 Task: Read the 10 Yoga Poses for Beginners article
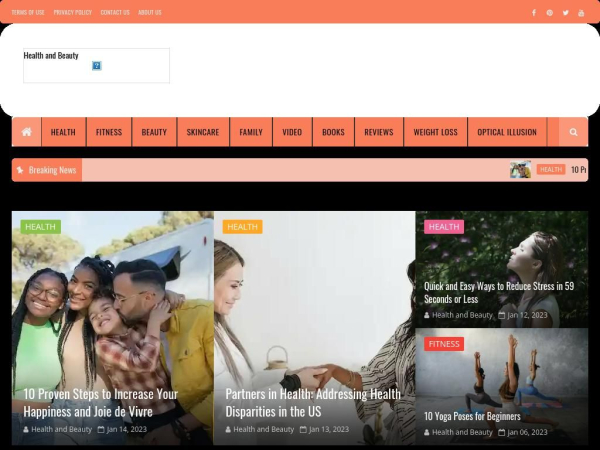(x=472, y=416)
